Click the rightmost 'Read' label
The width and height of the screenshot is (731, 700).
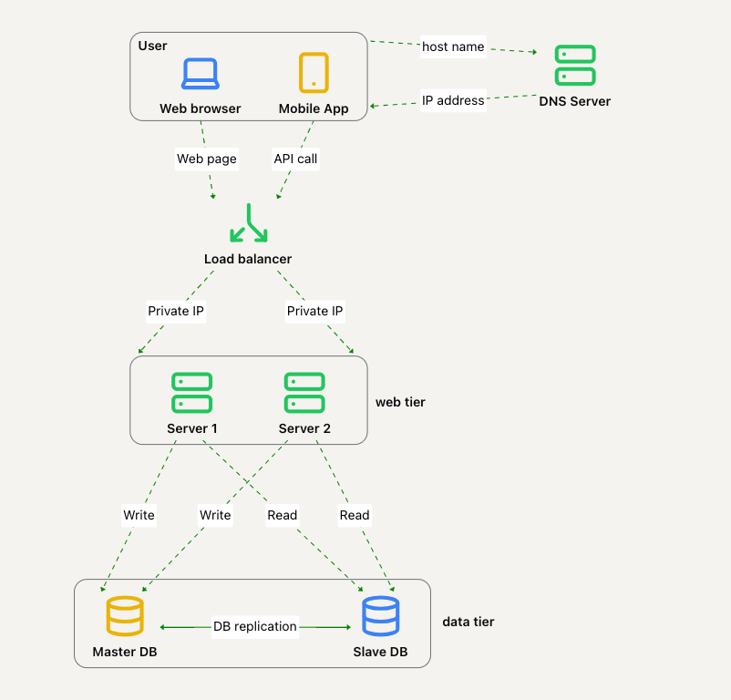pyautogui.click(x=355, y=515)
